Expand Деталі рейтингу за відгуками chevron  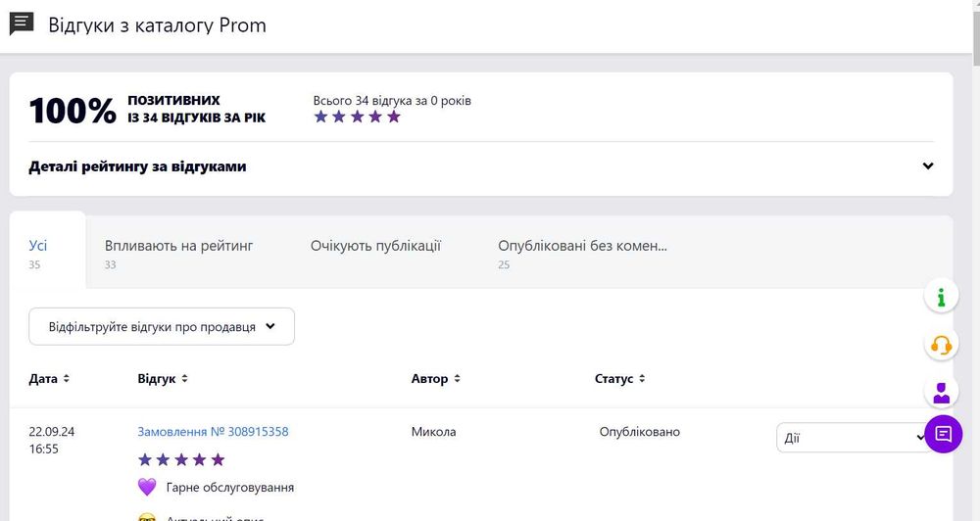(x=928, y=166)
